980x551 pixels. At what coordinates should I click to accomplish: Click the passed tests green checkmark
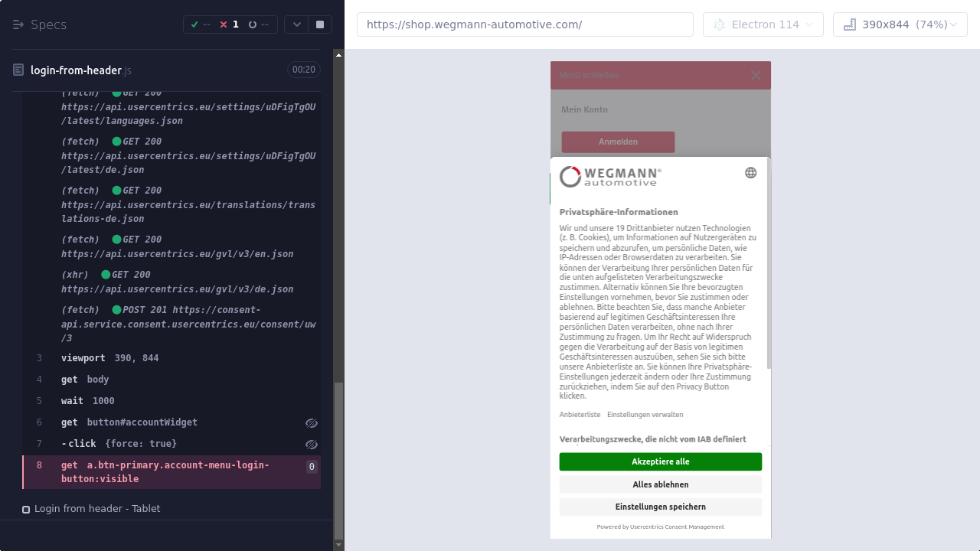pyautogui.click(x=194, y=24)
